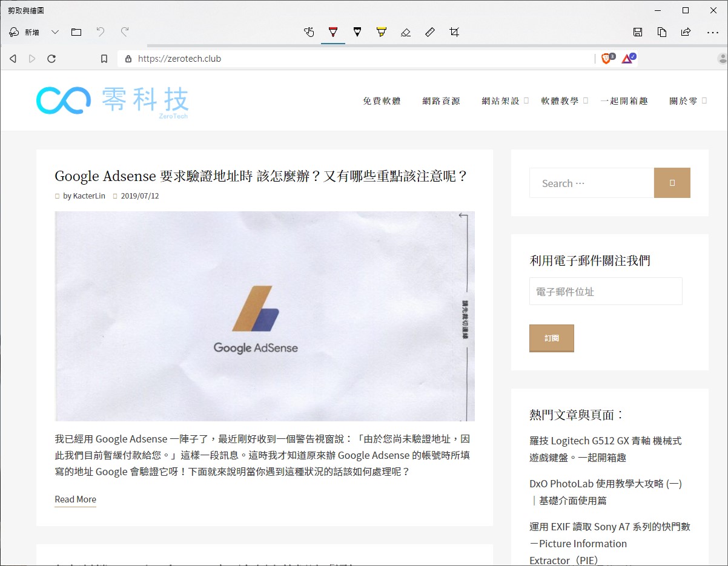The image size is (728, 566).
Task: Open the 免費軟體 menu item
Action: 382,101
